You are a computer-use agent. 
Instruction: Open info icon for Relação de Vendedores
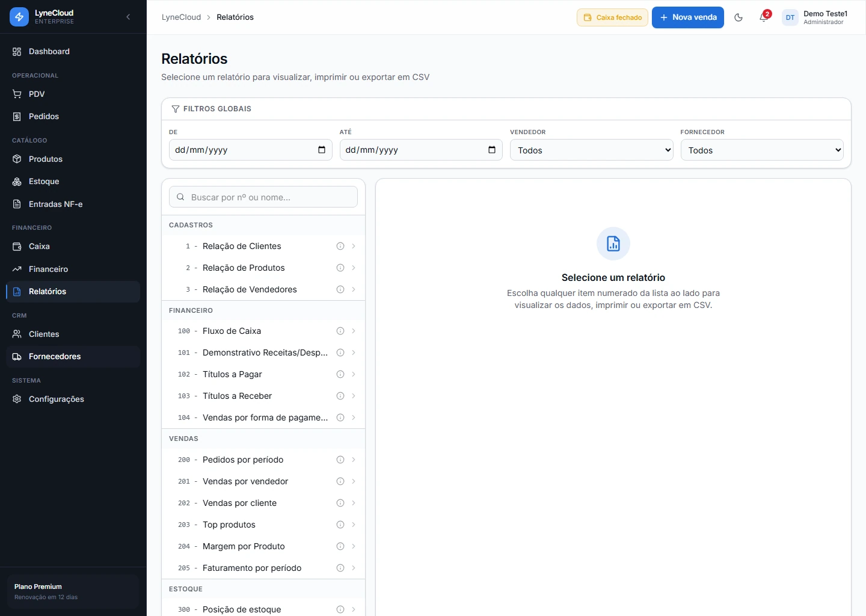[340, 289]
